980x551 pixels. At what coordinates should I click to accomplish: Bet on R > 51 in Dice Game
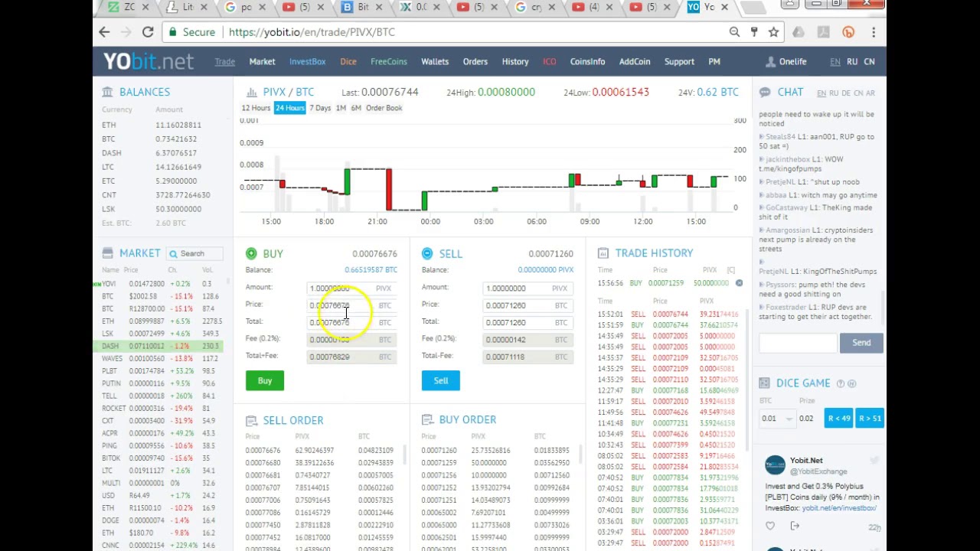pos(870,419)
